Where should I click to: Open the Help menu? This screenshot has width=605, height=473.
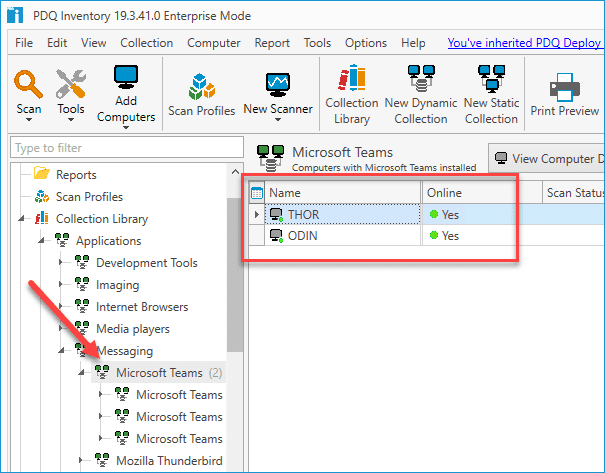tap(413, 43)
